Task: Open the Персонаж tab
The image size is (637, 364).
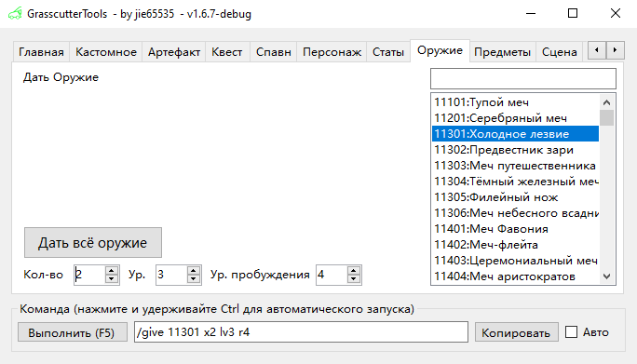Action: click(x=332, y=52)
